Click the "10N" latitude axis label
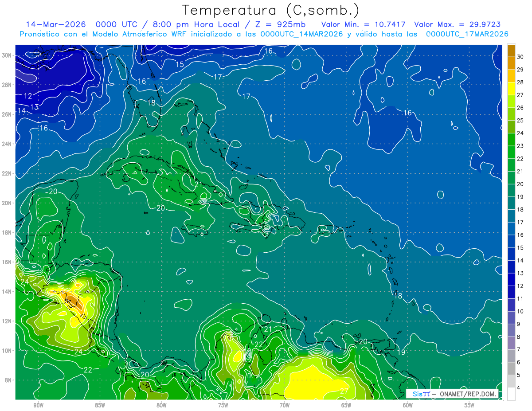 tap(7, 351)
